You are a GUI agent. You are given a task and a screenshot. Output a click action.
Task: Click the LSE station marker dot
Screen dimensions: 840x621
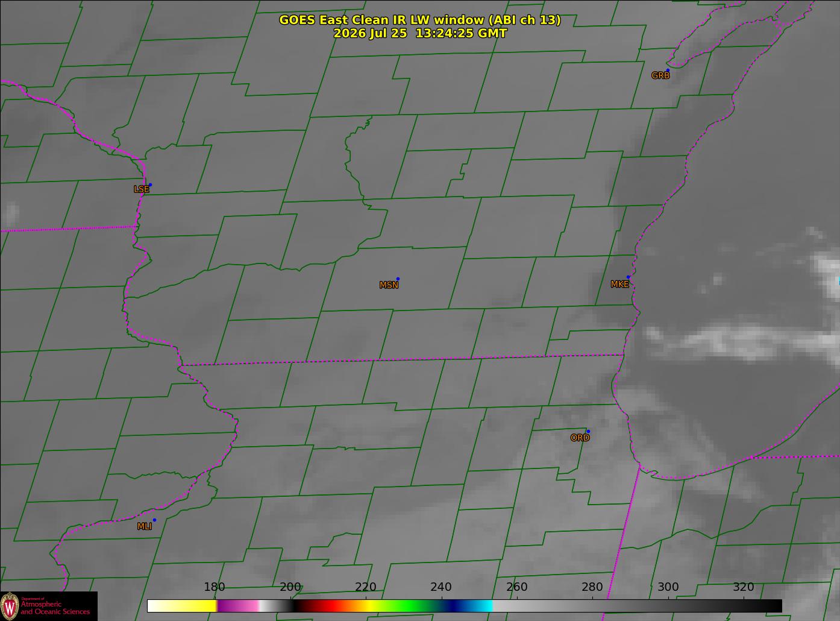click(x=150, y=184)
